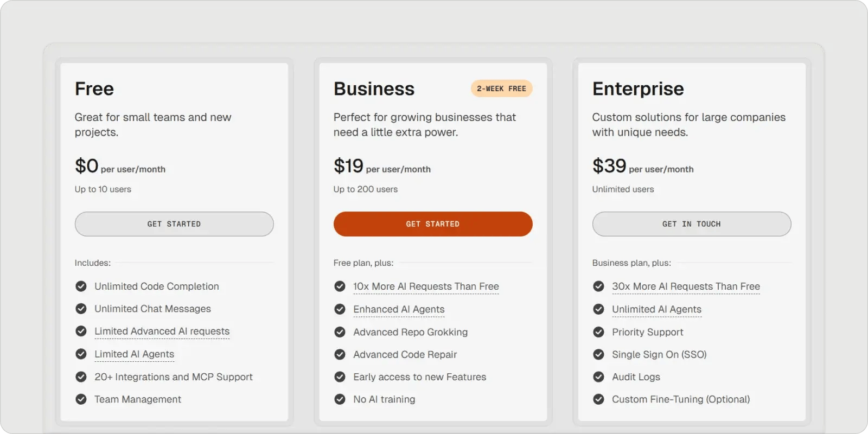The image size is (868, 434).
Task: Click check icon beside Single Sign On (SSO)
Action: [598, 354]
